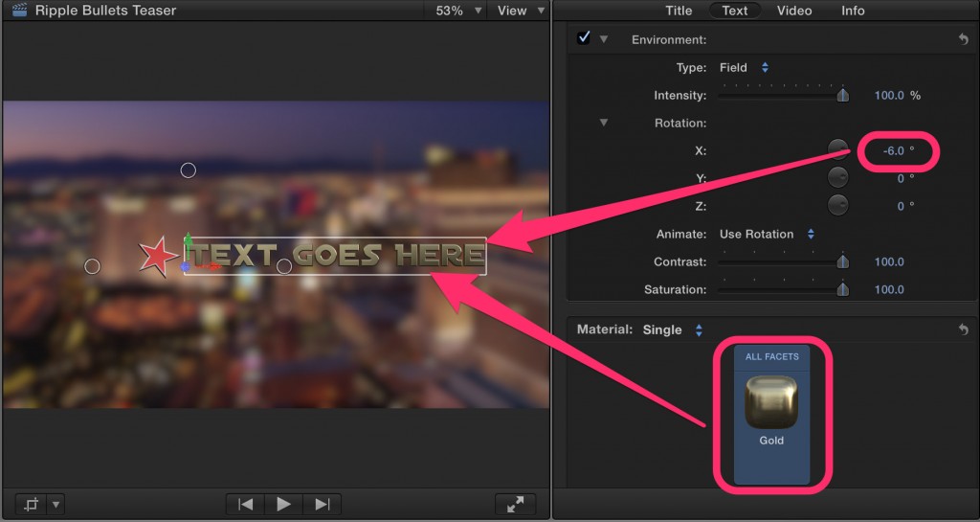
Task: Click the Z rotation 0 value
Action: [901, 206]
